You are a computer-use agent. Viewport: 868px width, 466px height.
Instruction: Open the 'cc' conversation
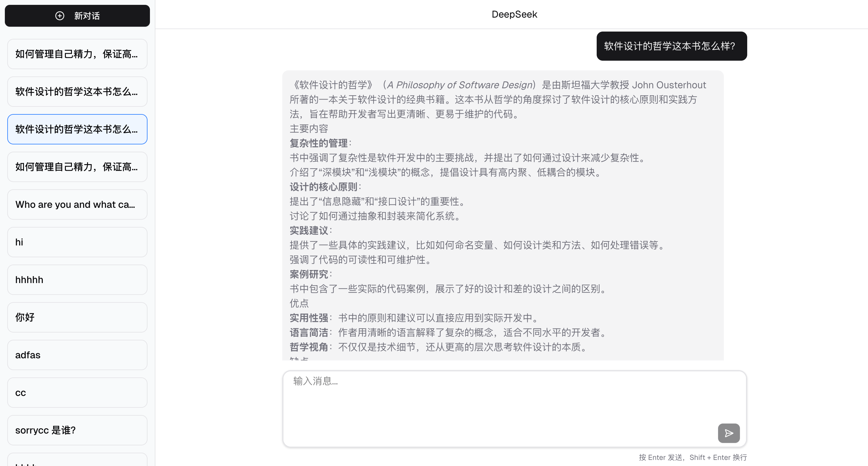pyautogui.click(x=77, y=393)
